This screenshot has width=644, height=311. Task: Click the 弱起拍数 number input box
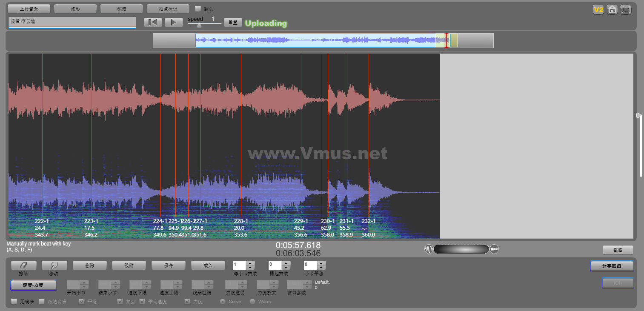pyautogui.click(x=275, y=265)
